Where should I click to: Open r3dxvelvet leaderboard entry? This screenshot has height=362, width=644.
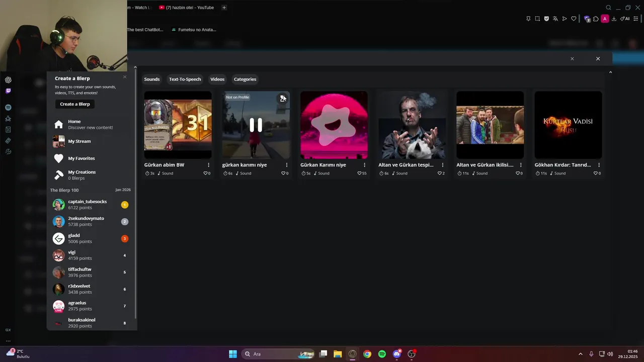[91, 289]
